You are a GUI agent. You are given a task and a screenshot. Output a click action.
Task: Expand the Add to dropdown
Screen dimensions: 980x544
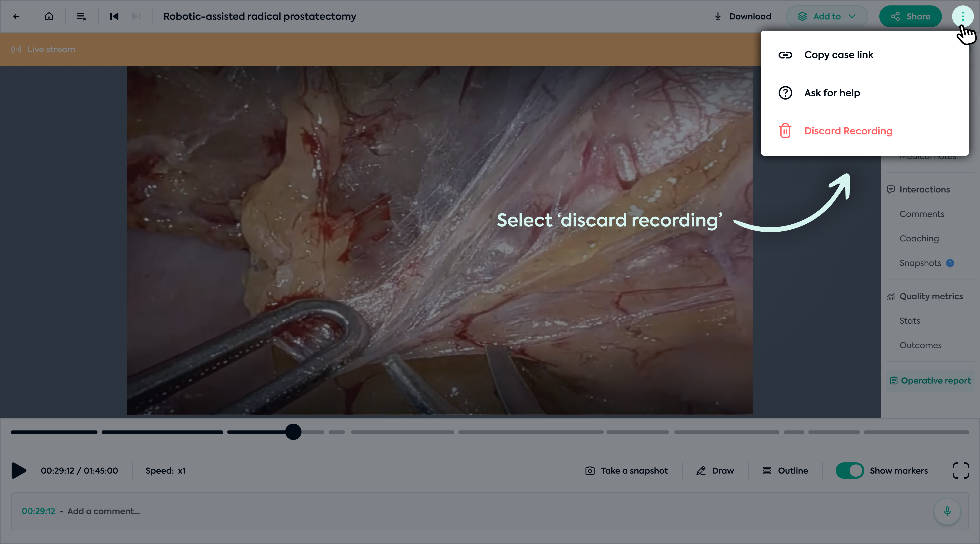(x=827, y=16)
